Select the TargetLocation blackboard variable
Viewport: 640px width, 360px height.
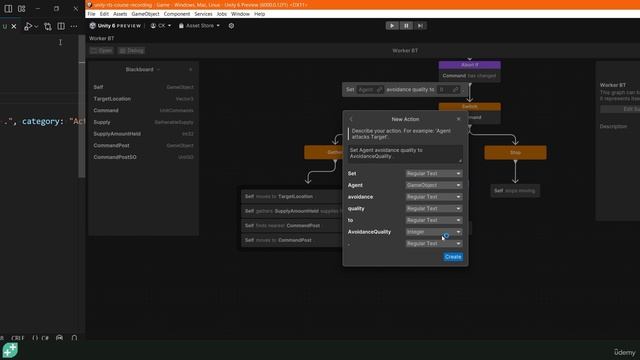tap(143, 99)
